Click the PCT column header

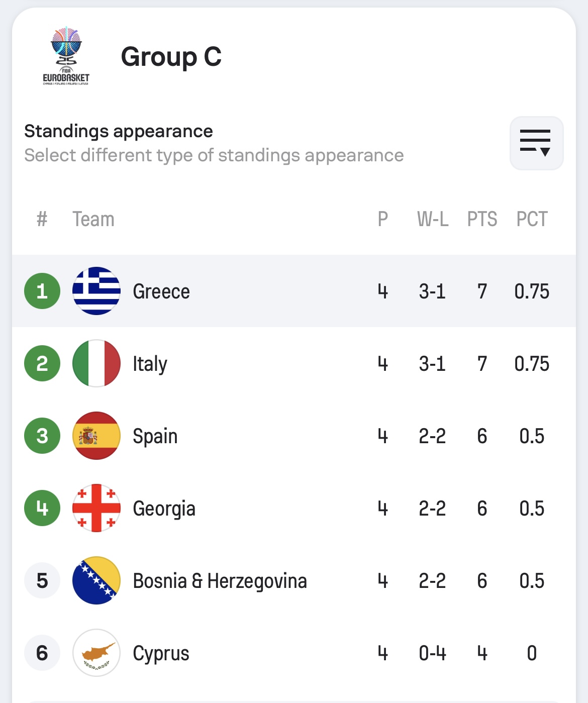532,219
